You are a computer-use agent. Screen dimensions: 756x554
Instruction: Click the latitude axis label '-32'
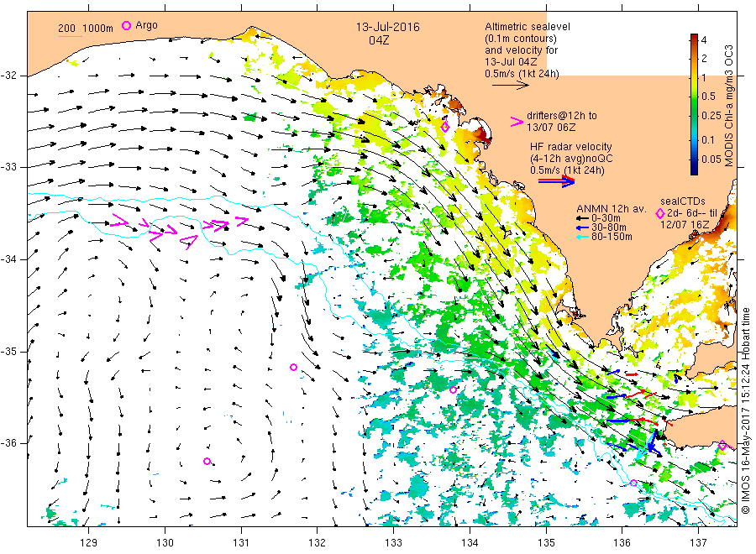pyautogui.click(x=8, y=76)
